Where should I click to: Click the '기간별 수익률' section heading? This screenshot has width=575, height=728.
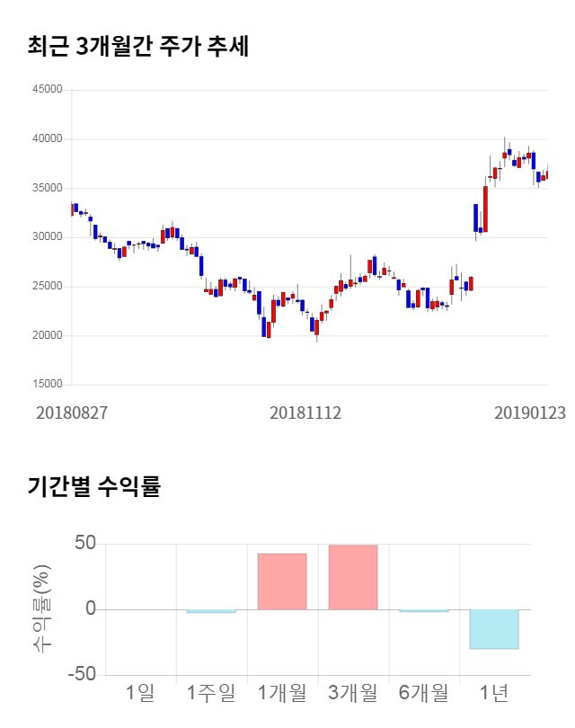click(93, 487)
